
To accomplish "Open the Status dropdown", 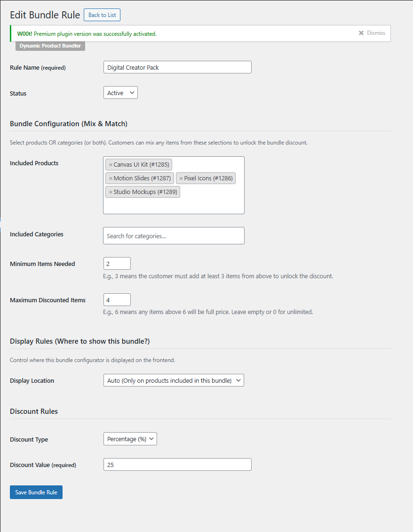I will (120, 93).
